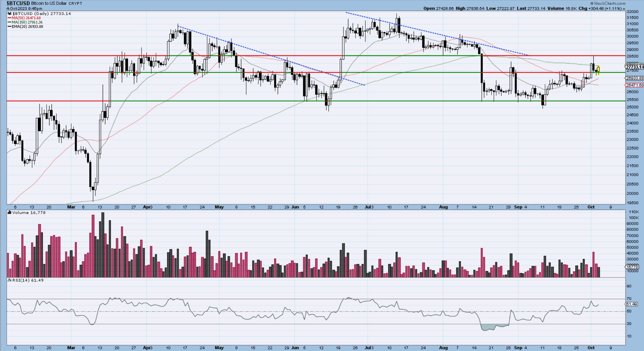This screenshot has height=351, width=644.
Task: Click the 61.49 RSI value tag on axis
Action: pyautogui.click(x=631, y=304)
